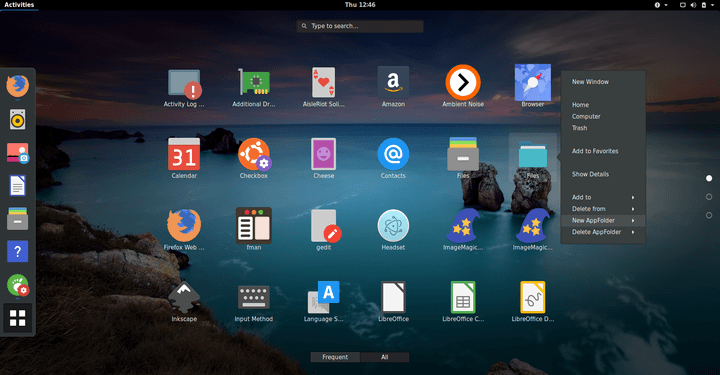Switch to the All apps tab
Image resolution: width=720 pixels, height=375 pixels.
385,357
